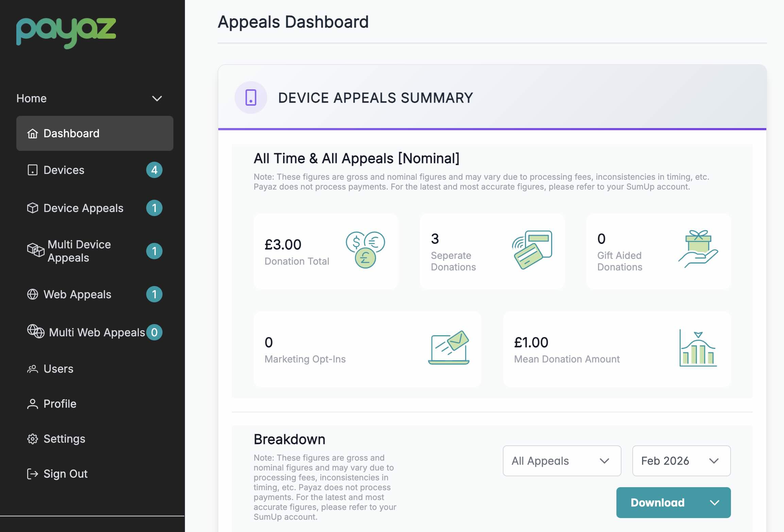This screenshot has height=532, width=784.
Task: Click the Web Appeals badge showing 1
Action: [x=155, y=295]
